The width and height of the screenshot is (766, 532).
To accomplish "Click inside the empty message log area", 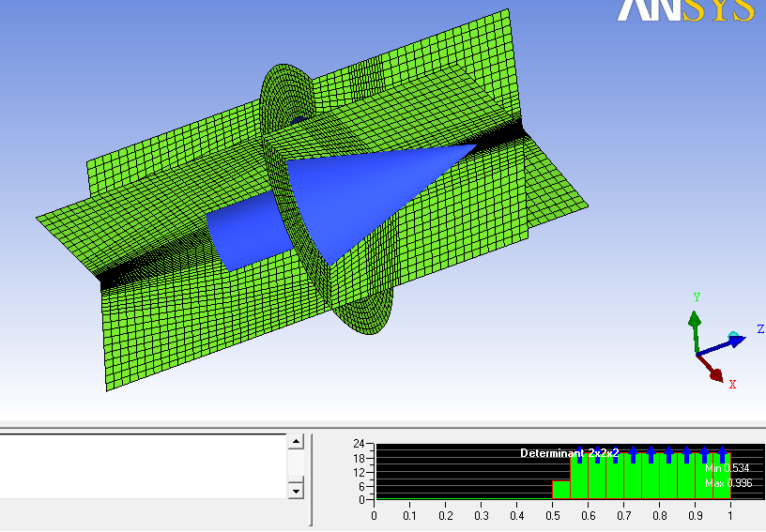I will (x=141, y=465).
